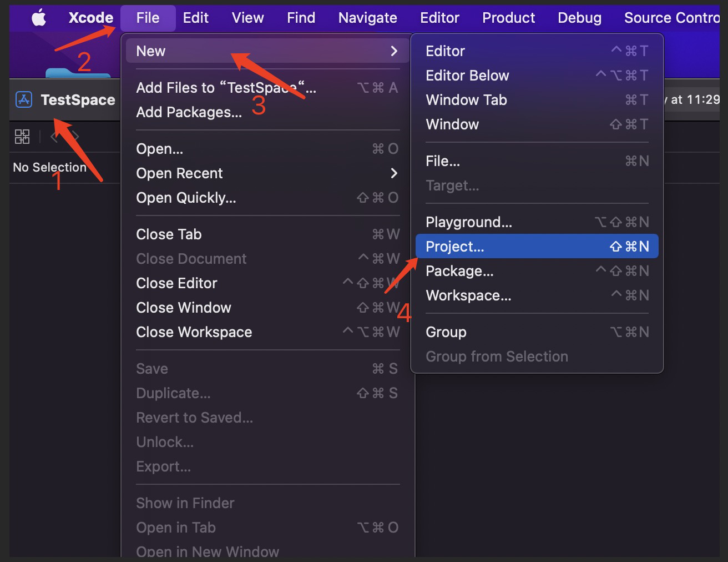Viewport: 728px width, 562px height.
Task: Select Editor Below
Action: coord(537,76)
